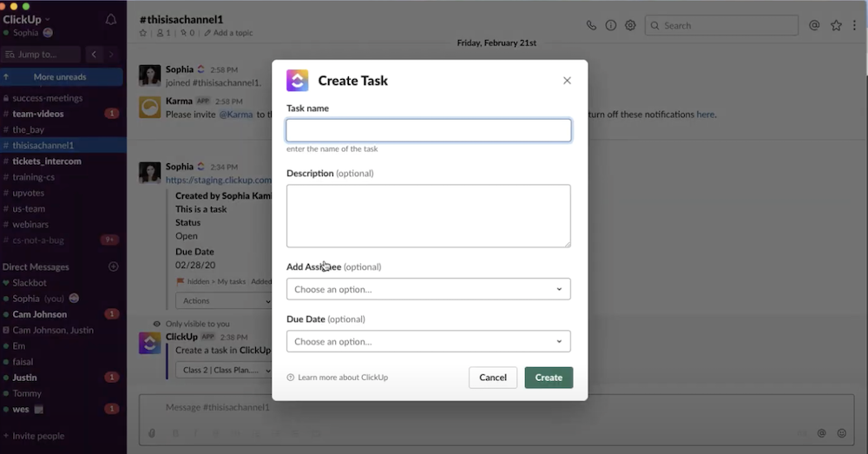Mention someone via the @ composer icon

click(x=821, y=433)
